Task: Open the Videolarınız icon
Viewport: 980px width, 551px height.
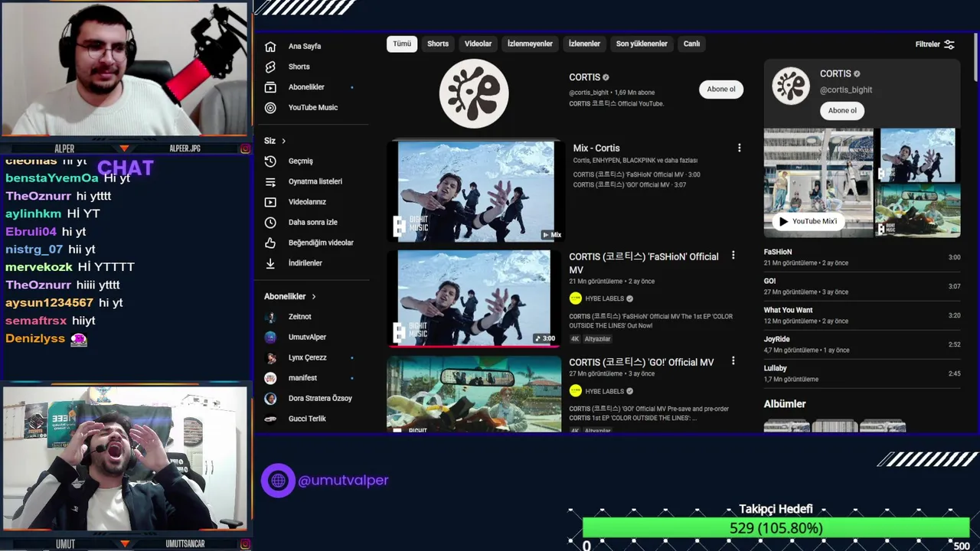Action: click(270, 202)
